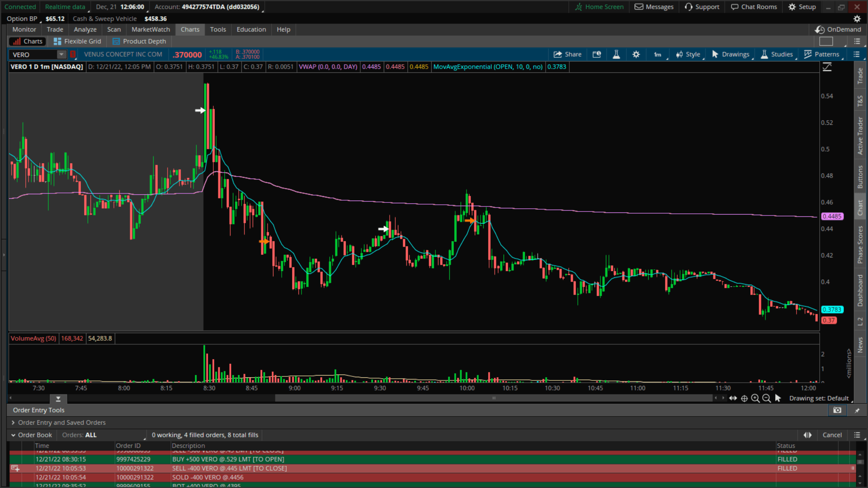The height and width of the screenshot is (488, 868).
Task: Pin the Order Entry Tools panel
Action: pos(857,410)
